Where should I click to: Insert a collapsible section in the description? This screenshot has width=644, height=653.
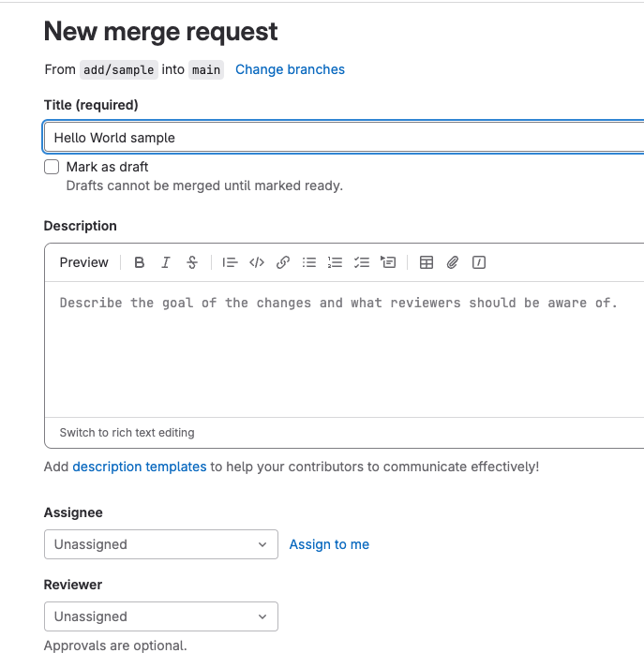click(x=388, y=262)
